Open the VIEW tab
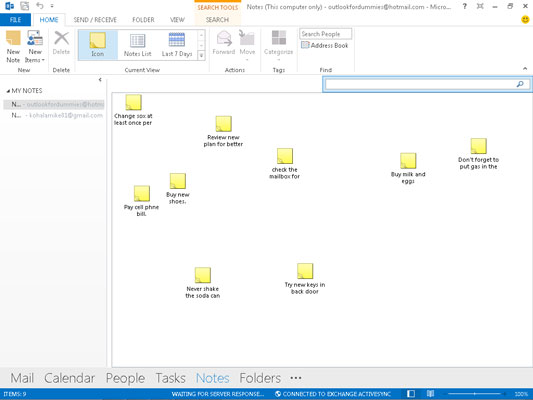The image size is (533, 400). click(x=177, y=20)
